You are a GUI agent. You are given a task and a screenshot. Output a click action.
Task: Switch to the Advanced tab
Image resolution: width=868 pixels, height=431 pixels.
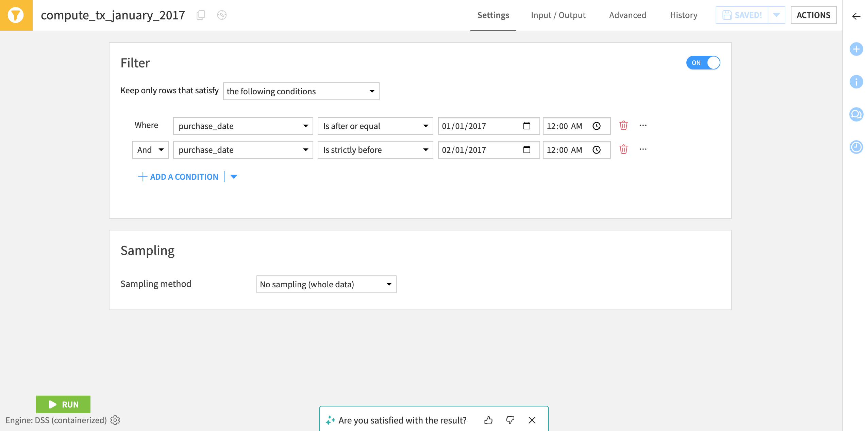click(x=628, y=15)
